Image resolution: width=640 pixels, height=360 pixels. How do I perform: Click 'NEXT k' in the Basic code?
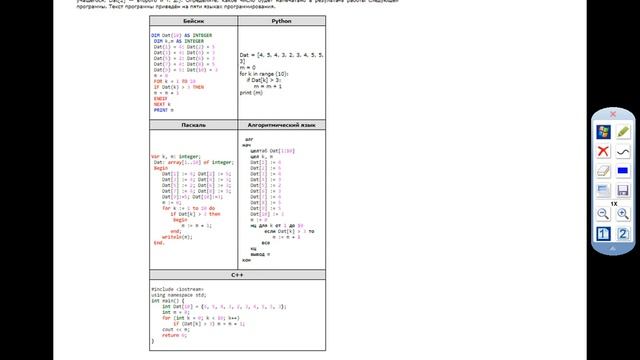point(162,104)
